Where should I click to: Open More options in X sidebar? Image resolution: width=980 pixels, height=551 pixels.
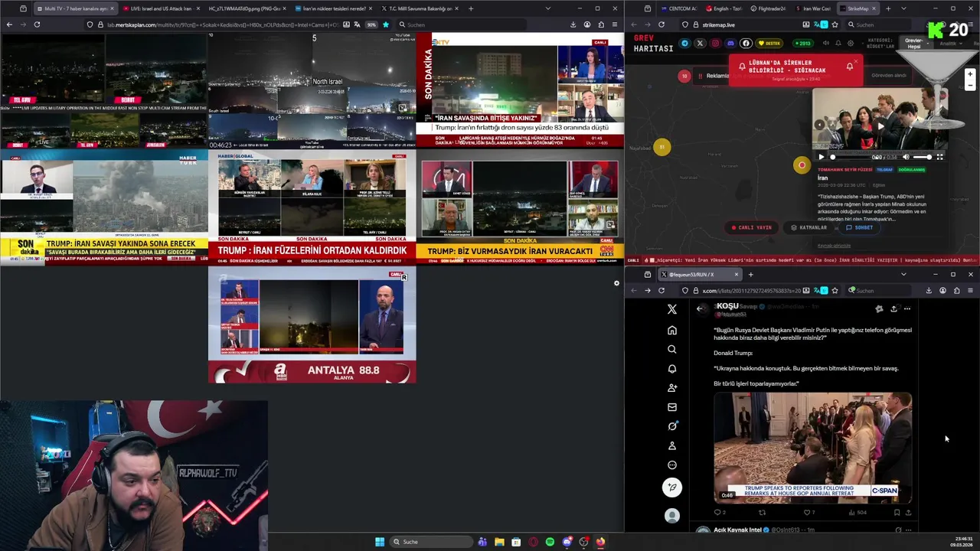(x=672, y=465)
